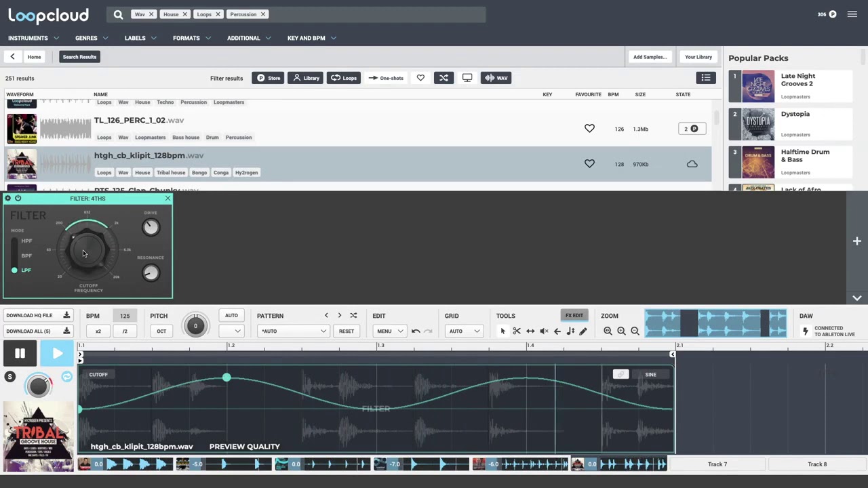Remove the House search tag
868x488 pixels.
pyautogui.click(x=184, y=14)
